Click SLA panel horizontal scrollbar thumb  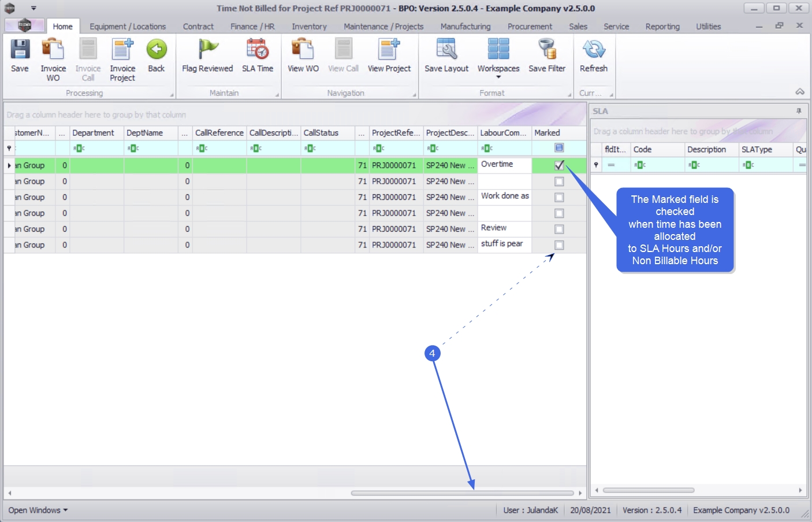click(649, 490)
